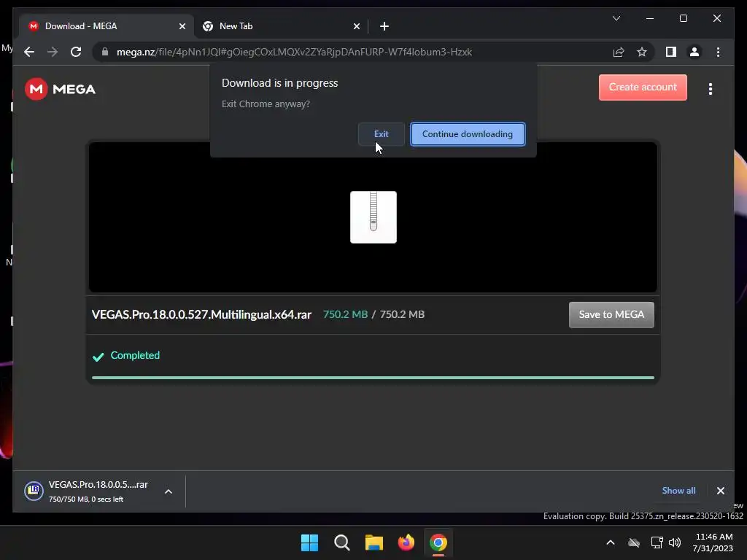Viewport: 747px width, 560px height.
Task: Open Show all downloads link
Action: [x=678, y=491]
